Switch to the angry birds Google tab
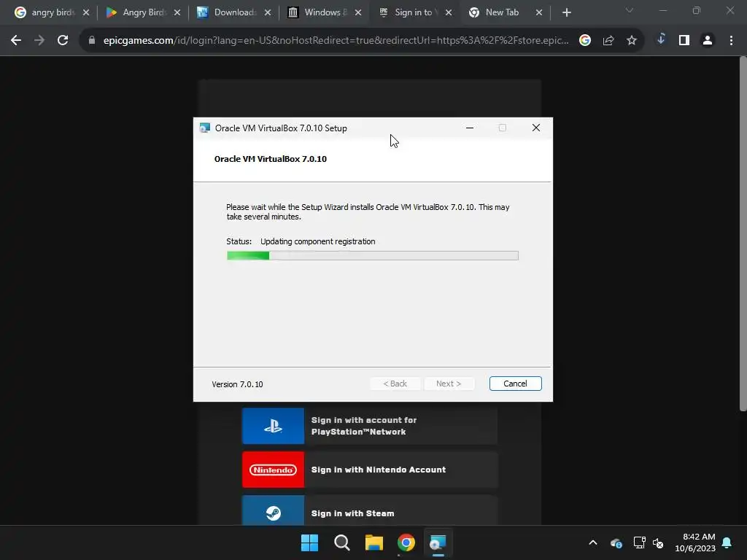 point(45,12)
